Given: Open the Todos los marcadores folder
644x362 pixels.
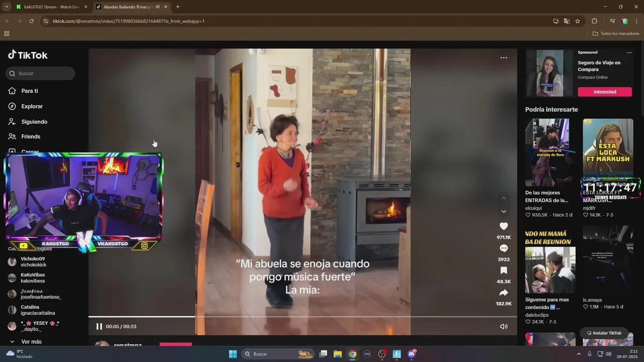Looking at the screenshot, I should coord(616,34).
